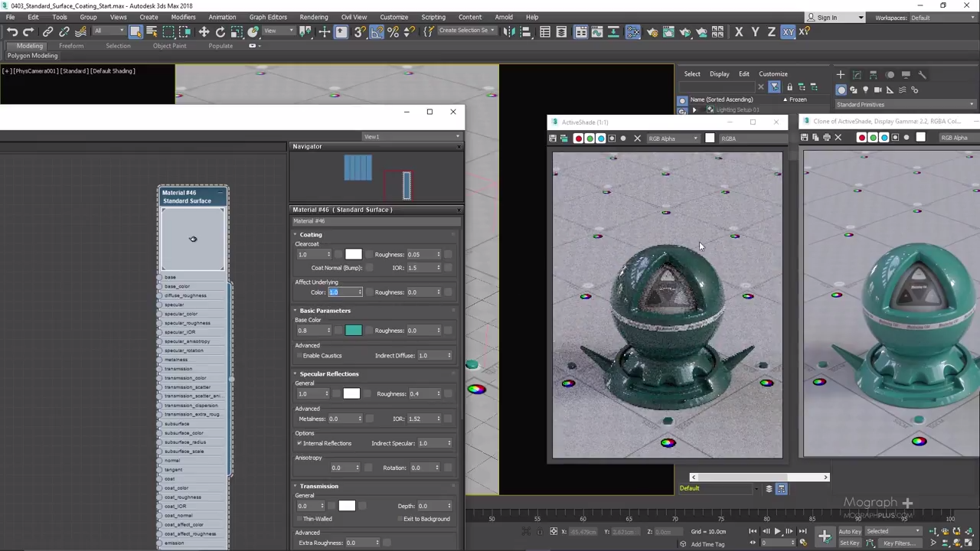
Task: Open Render Setup with the teapot icon
Action: point(652,31)
